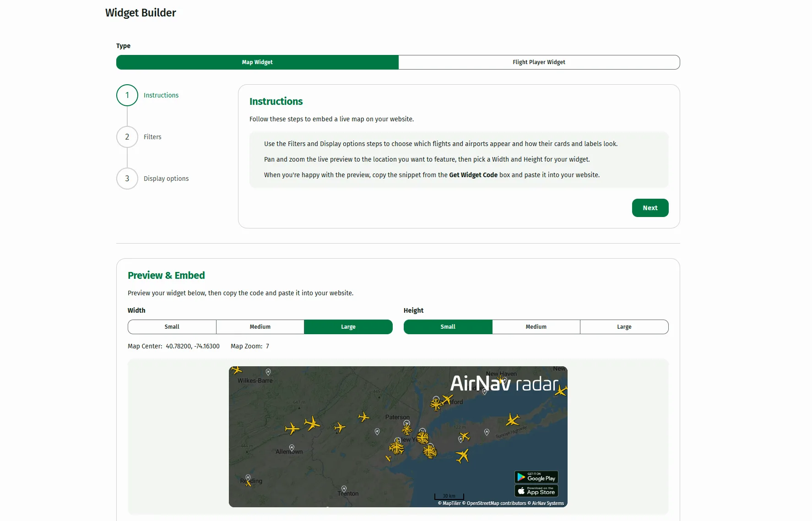
Task: Open the OpenStreetMap contributors link
Action: coord(494,503)
